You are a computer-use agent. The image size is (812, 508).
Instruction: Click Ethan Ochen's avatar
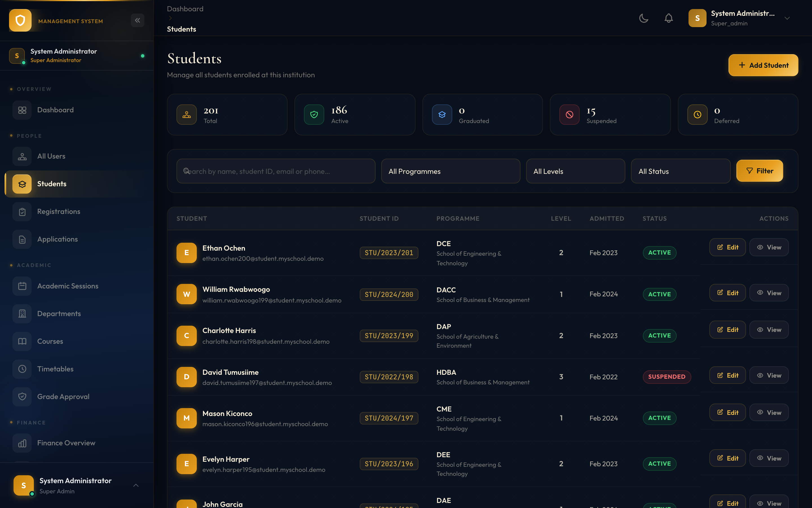pyautogui.click(x=187, y=253)
